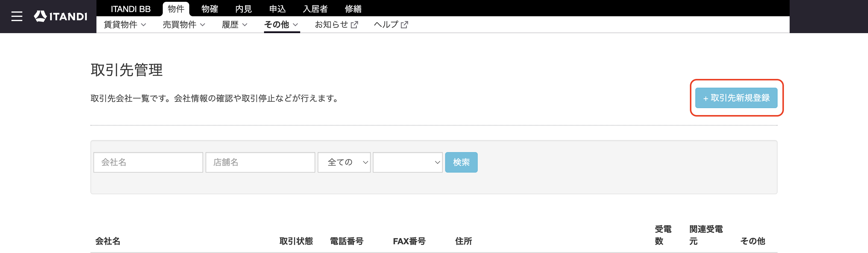Focus the 会社名 search field
This screenshot has width=868, height=253.
coord(148,162)
